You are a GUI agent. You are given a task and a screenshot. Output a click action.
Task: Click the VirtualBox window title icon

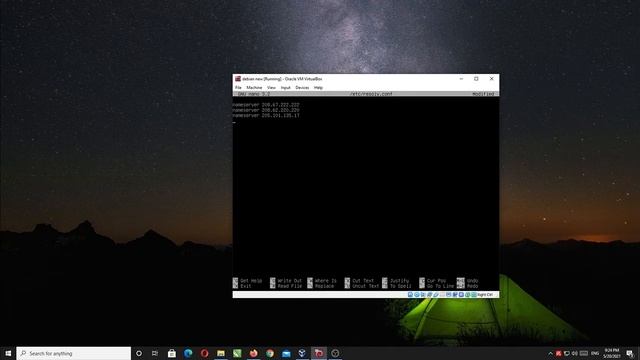click(238, 79)
